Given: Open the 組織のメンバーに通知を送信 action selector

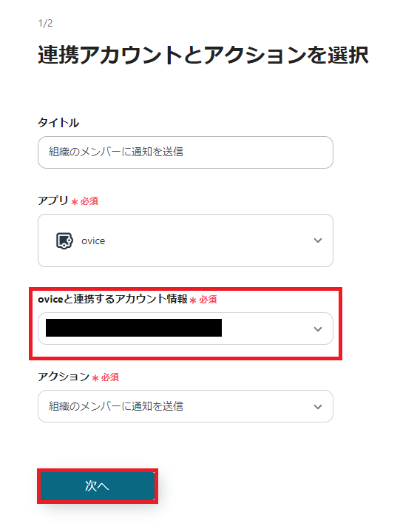Looking at the screenshot, I should coord(186,406).
